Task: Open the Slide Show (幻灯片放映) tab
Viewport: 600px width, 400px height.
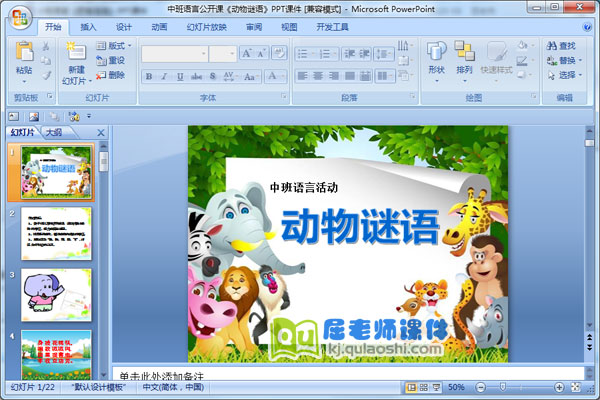Action: click(207, 27)
